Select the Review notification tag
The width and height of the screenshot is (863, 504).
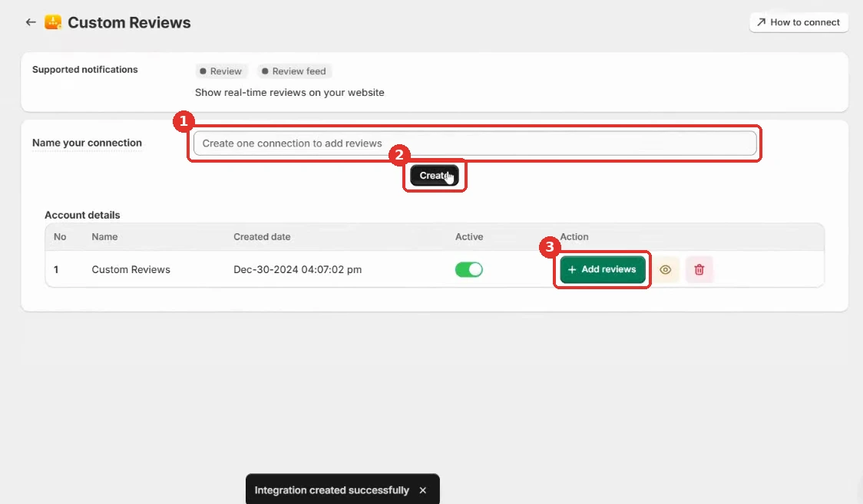coord(221,71)
